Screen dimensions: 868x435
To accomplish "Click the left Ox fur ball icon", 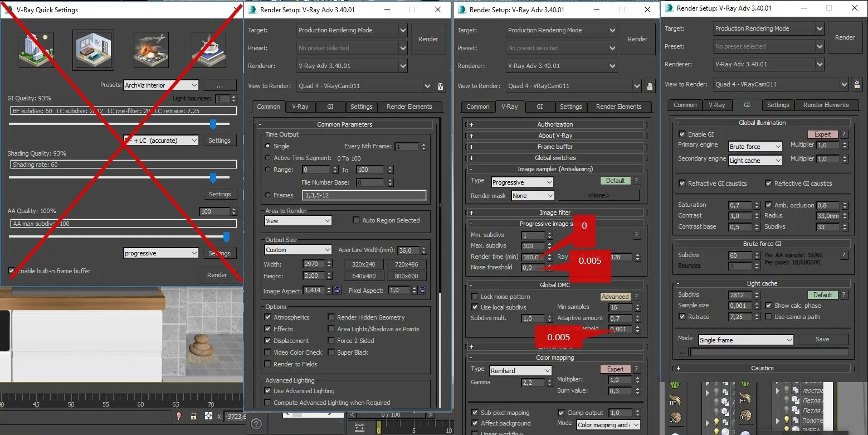I will [x=675, y=418].
